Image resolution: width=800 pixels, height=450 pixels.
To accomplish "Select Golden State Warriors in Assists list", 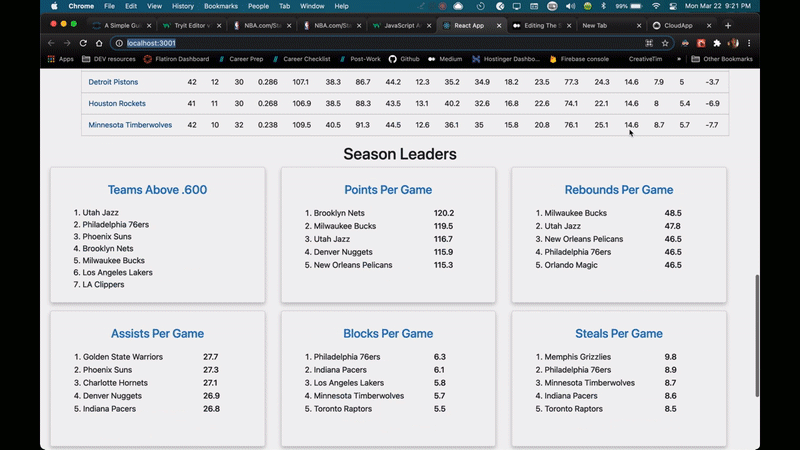I will [x=123, y=357].
